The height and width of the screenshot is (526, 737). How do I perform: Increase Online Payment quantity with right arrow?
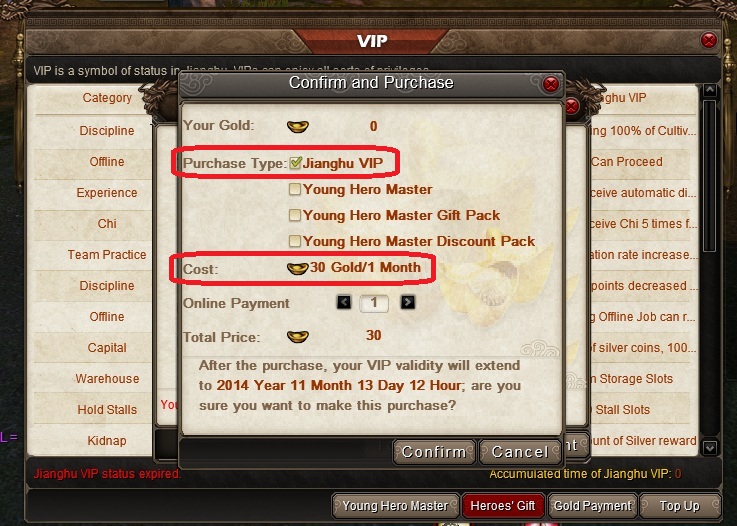pyautogui.click(x=408, y=302)
